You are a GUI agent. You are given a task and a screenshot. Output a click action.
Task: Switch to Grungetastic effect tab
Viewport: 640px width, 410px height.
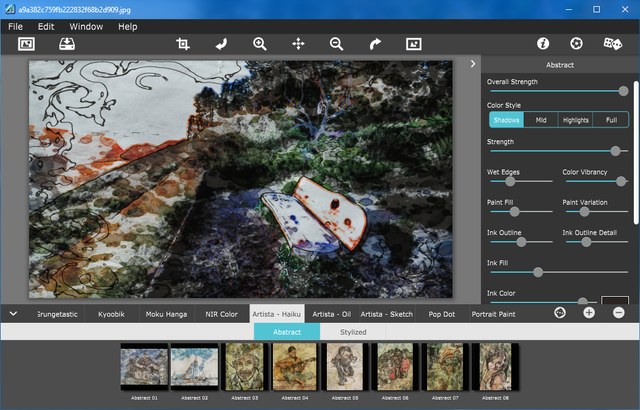(x=57, y=314)
